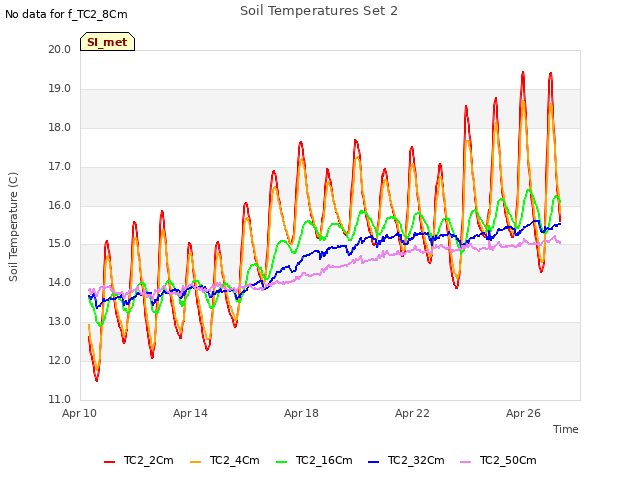The image size is (640, 480).
Task: Click the orange TC2_4Cm legend swatch
Action: 196,462
